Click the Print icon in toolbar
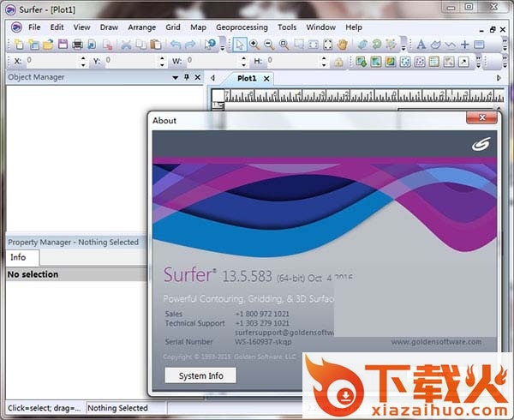The width and height of the screenshot is (514, 420). tap(78, 44)
